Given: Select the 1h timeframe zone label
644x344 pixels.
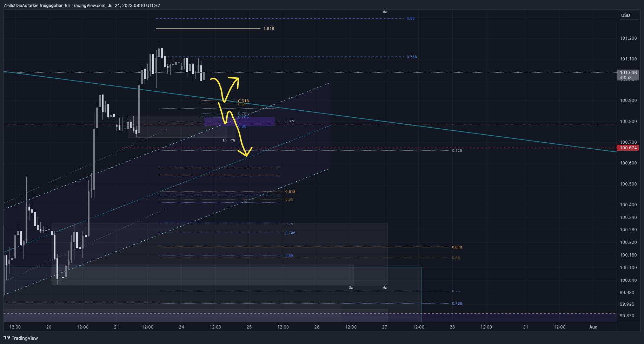Looking at the screenshot, I should 225,141.
